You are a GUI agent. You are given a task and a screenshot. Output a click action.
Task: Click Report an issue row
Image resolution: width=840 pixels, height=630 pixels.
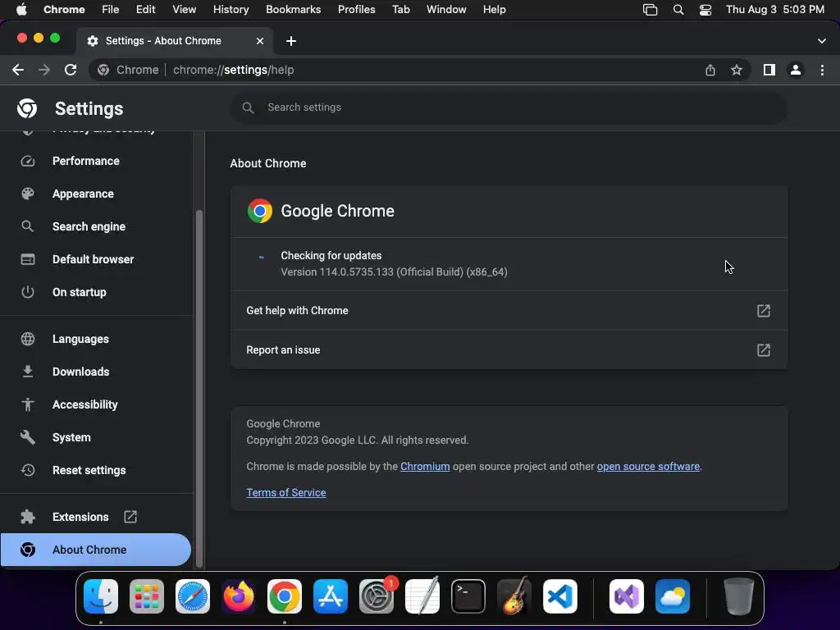pyautogui.click(x=509, y=350)
